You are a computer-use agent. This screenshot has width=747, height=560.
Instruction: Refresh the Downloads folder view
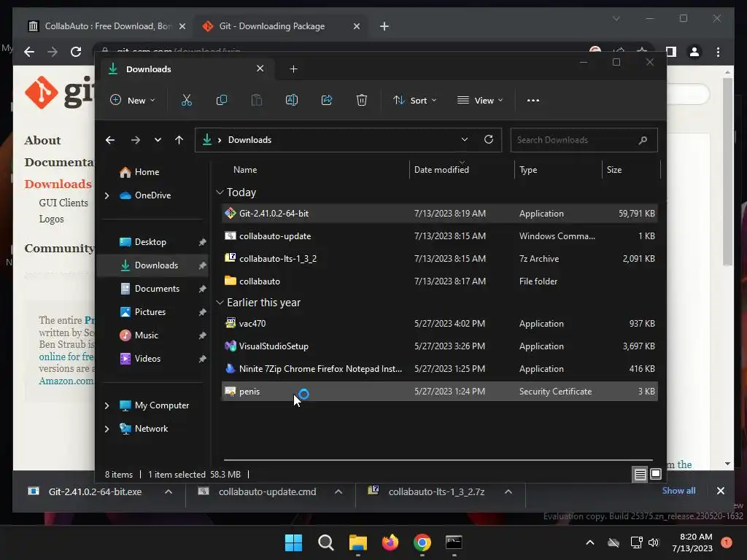click(x=488, y=139)
